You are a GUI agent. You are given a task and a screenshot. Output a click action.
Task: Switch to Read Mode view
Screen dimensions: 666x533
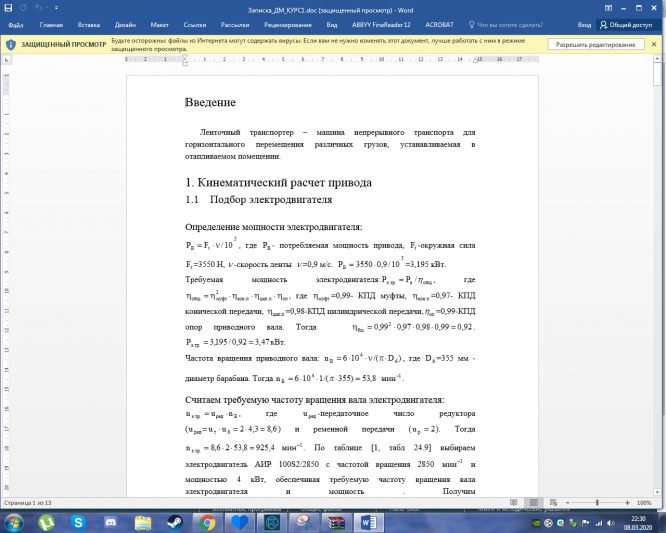(x=514, y=502)
